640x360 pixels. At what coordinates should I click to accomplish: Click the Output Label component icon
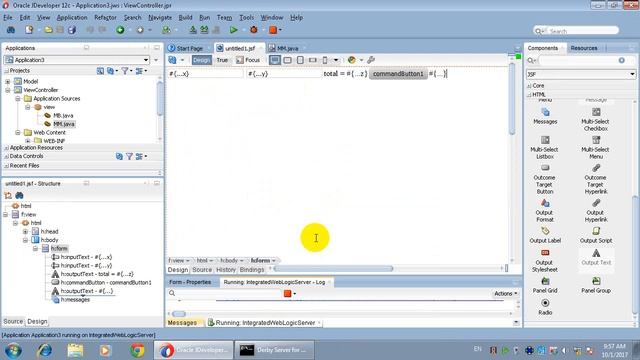(x=545, y=231)
